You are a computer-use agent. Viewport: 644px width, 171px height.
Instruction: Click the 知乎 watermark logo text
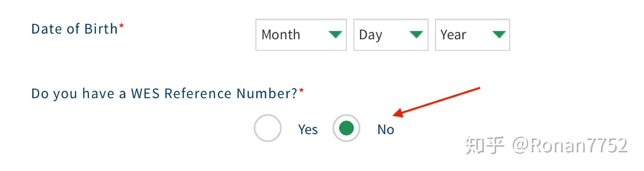point(484,145)
